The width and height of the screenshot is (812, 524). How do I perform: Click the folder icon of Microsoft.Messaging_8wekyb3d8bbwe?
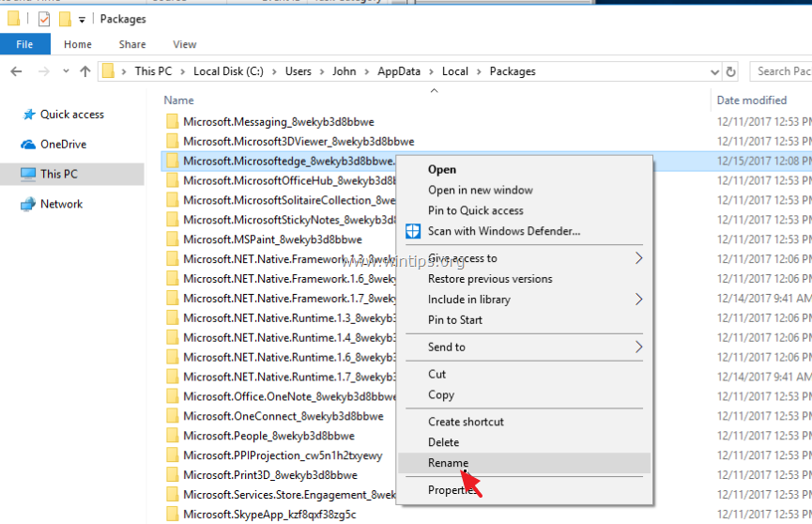click(x=173, y=122)
